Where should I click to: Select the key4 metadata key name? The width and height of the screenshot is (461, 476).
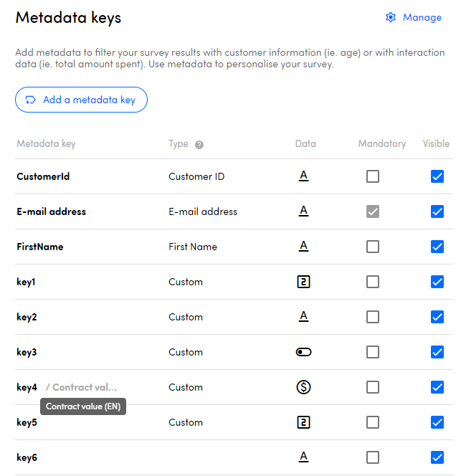coord(27,387)
